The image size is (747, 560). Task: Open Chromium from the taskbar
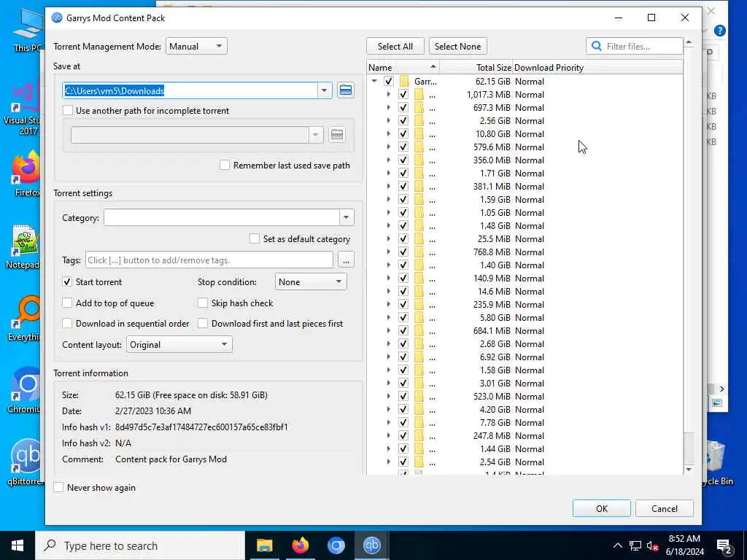point(336,545)
